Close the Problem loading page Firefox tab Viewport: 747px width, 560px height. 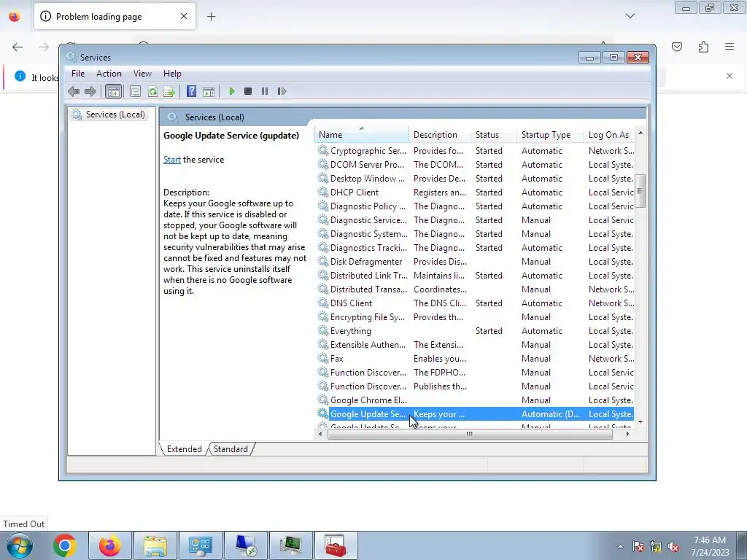coord(184,16)
